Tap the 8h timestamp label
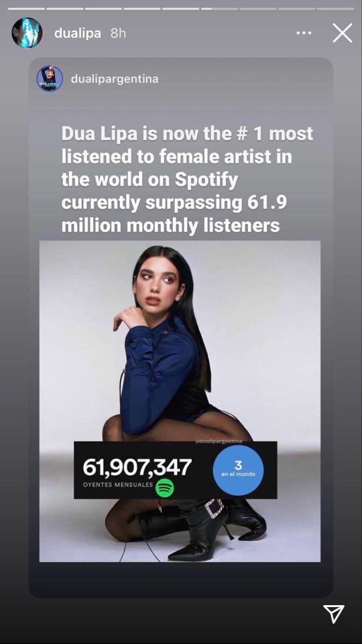The image size is (362, 644). coord(118,34)
